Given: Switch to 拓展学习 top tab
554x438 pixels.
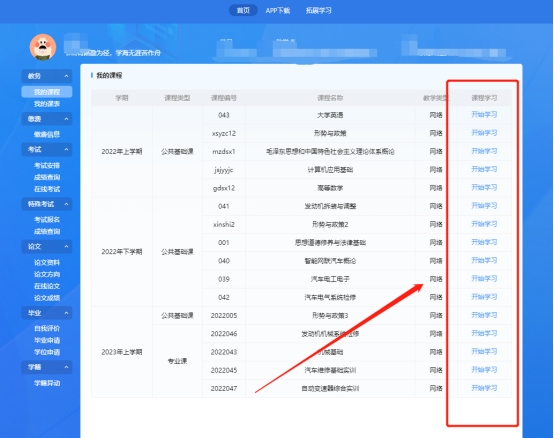Looking at the screenshot, I should 319,11.
